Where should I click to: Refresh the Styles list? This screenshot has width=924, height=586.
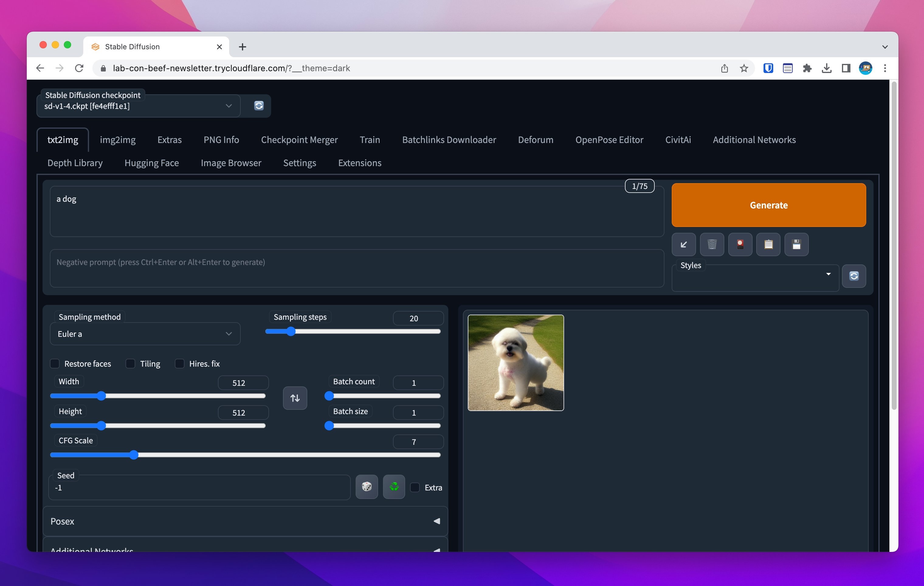854,276
